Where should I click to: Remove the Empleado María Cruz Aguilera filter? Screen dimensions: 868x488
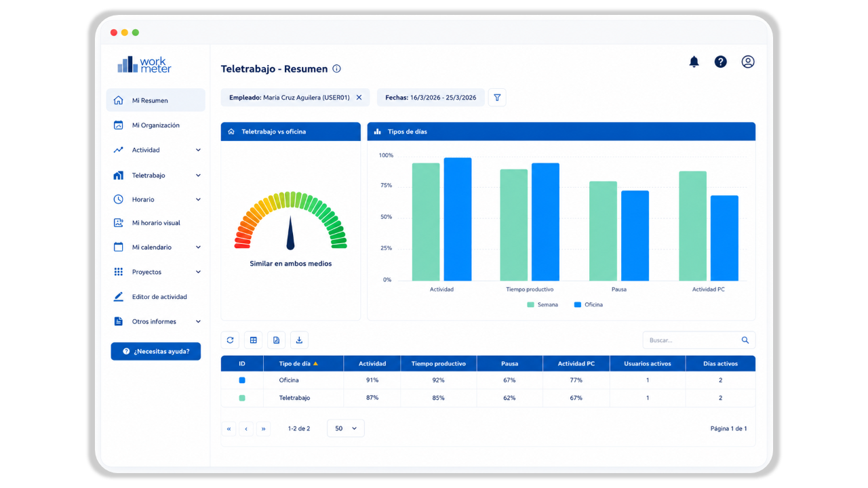click(x=359, y=98)
